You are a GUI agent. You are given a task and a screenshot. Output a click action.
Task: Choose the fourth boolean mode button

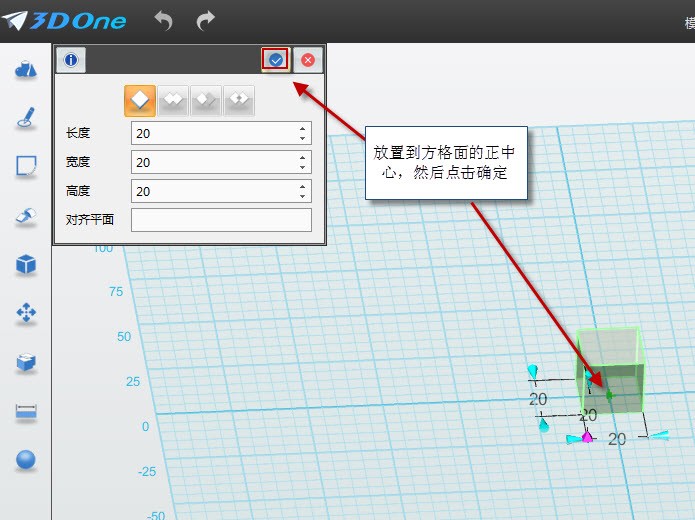pyautogui.click(x=239, y=100)
